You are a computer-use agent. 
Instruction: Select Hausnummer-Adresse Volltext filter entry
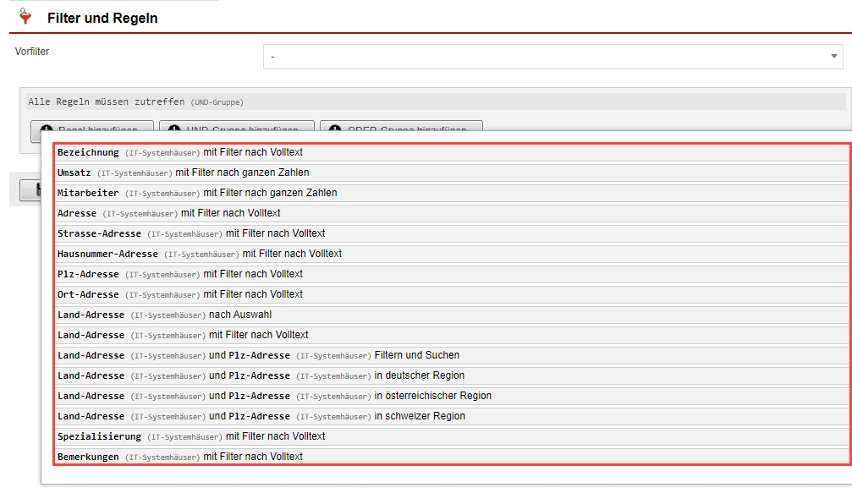199,254
